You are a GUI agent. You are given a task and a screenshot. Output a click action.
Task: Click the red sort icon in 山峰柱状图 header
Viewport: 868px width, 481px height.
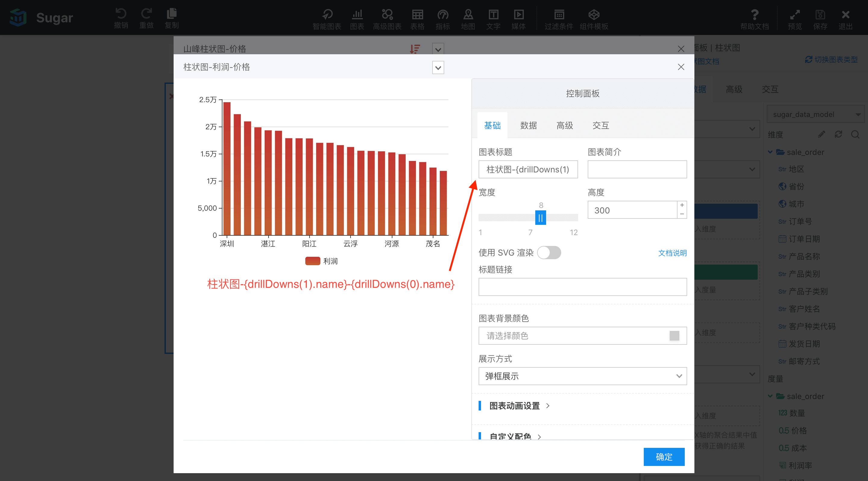(415, 49)
